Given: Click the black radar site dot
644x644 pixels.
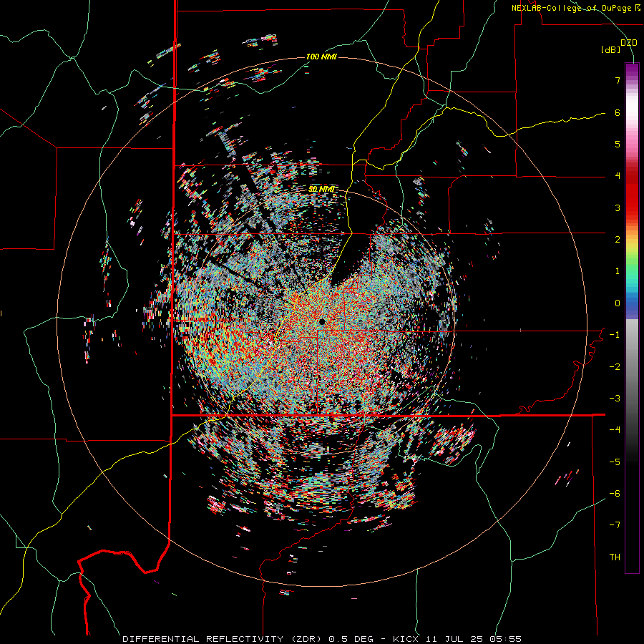Looking at the screenshot, I should tap(322, 322).
